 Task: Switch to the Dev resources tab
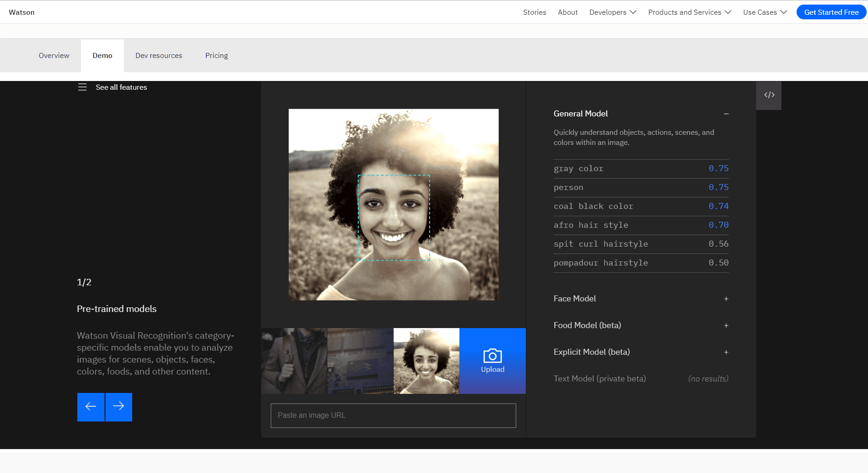158,55
